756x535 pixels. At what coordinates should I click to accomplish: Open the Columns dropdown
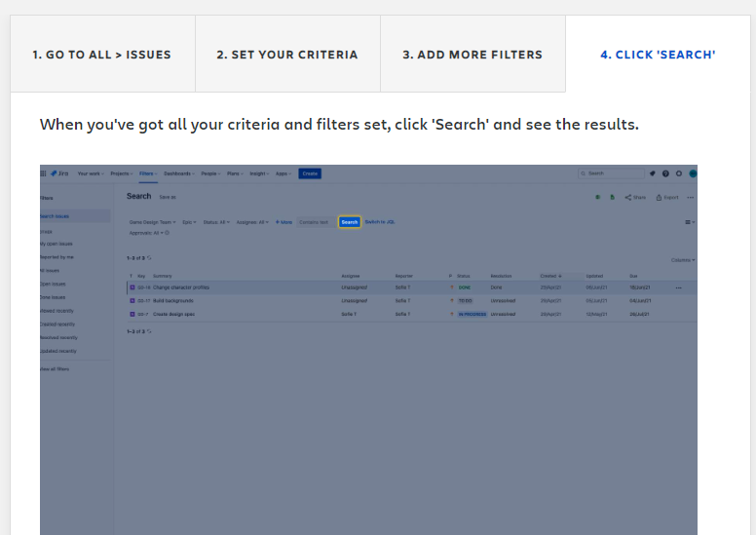pos(683,260)
